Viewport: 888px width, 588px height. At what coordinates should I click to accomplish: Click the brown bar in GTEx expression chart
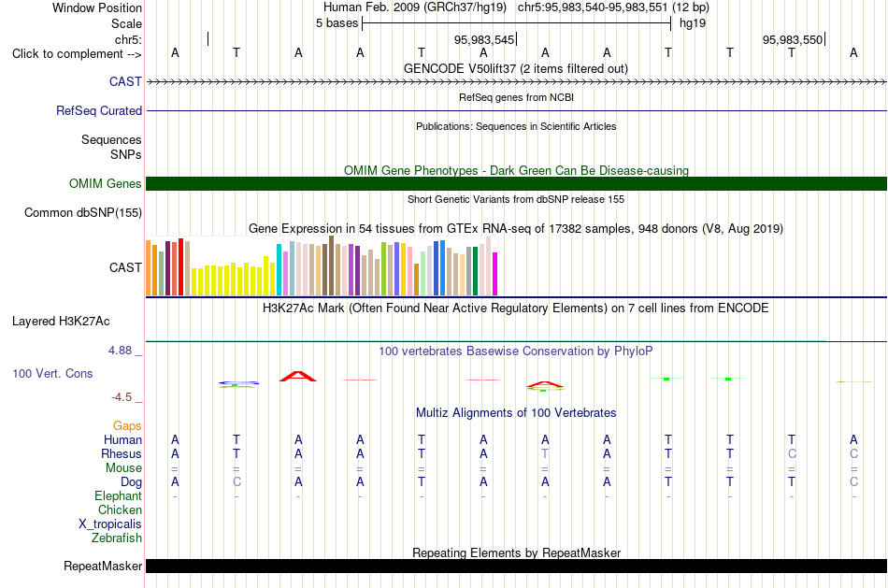(x=331, y=265)
